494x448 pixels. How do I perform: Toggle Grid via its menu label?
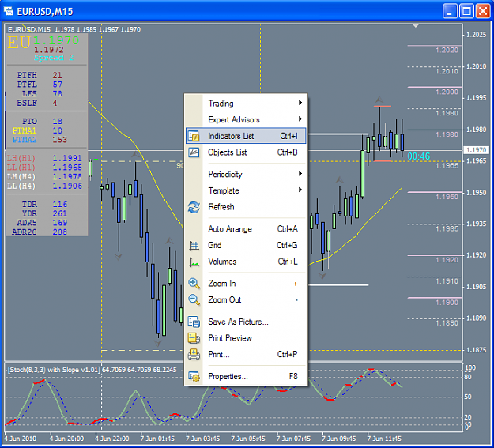pyautogui.click(x=215, y=246)
